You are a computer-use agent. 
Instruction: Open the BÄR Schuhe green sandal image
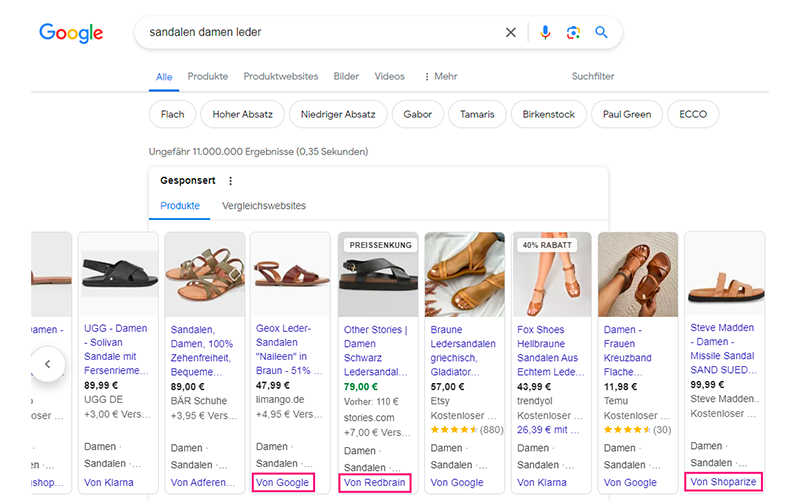tap(205, 274)
